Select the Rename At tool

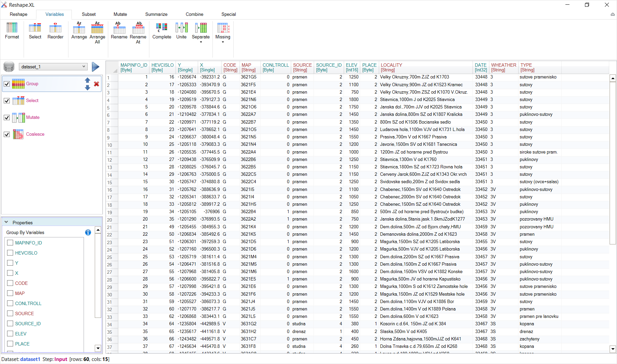[x=138, y=33]
